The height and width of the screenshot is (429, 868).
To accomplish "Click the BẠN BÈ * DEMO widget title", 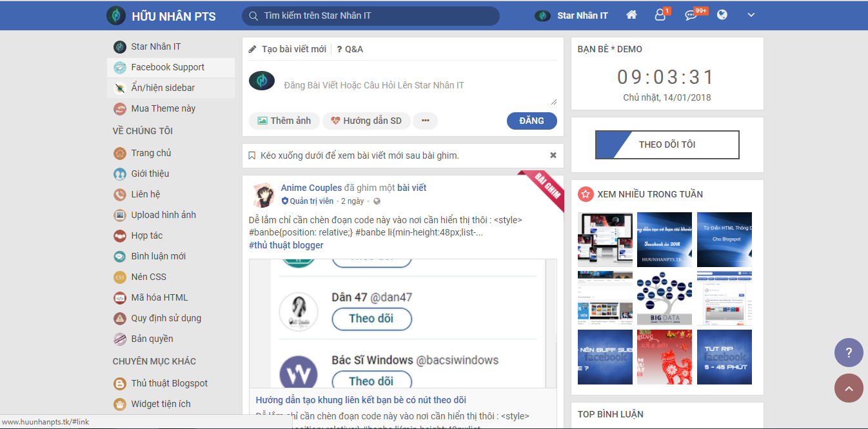I will point(610,49).
